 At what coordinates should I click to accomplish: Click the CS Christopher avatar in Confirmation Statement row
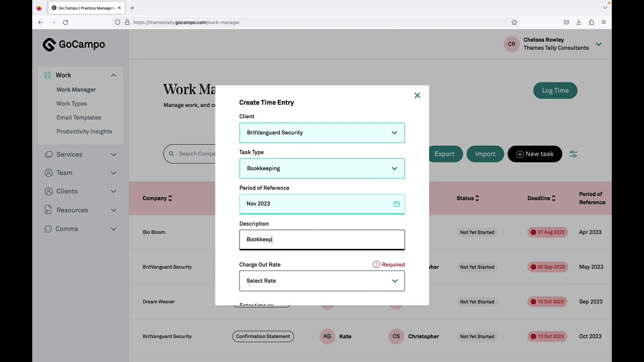[396, 336]
